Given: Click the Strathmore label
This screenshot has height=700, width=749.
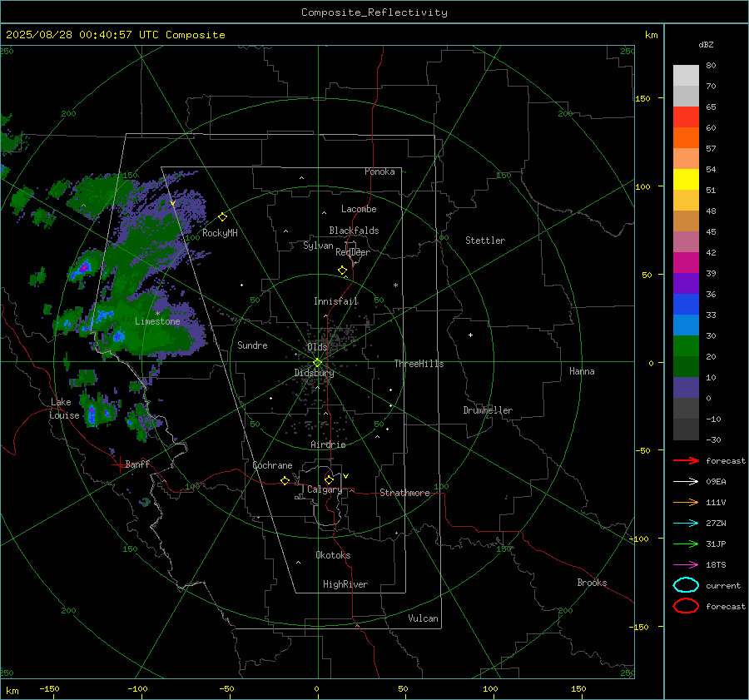Looking at the screenshot, I should click(x=404, y=493).
